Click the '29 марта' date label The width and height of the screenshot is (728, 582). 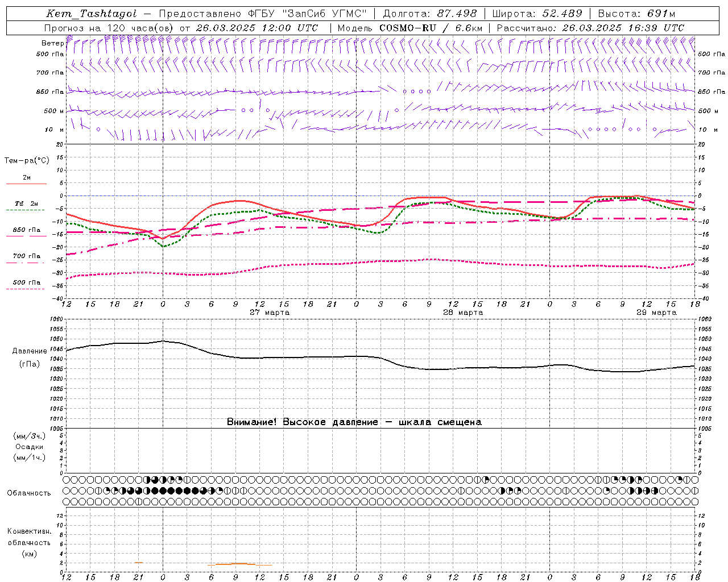(x=656, y=313)
